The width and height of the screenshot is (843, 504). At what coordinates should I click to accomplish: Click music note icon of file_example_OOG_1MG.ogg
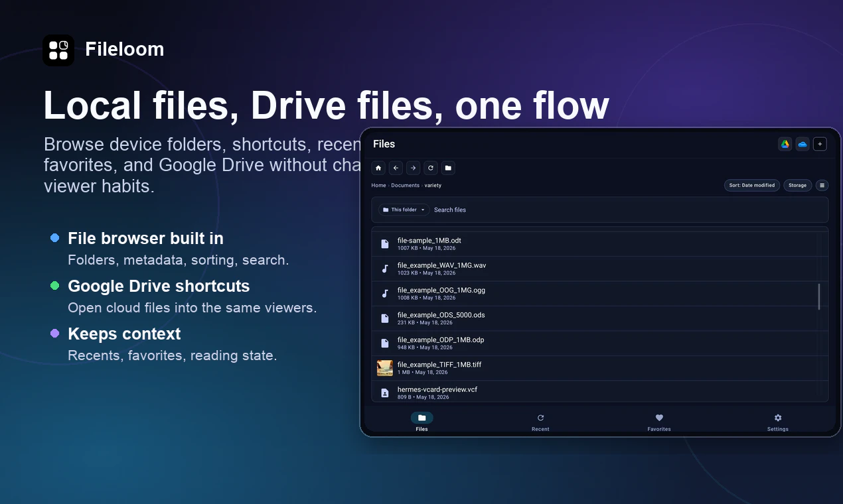385,293
